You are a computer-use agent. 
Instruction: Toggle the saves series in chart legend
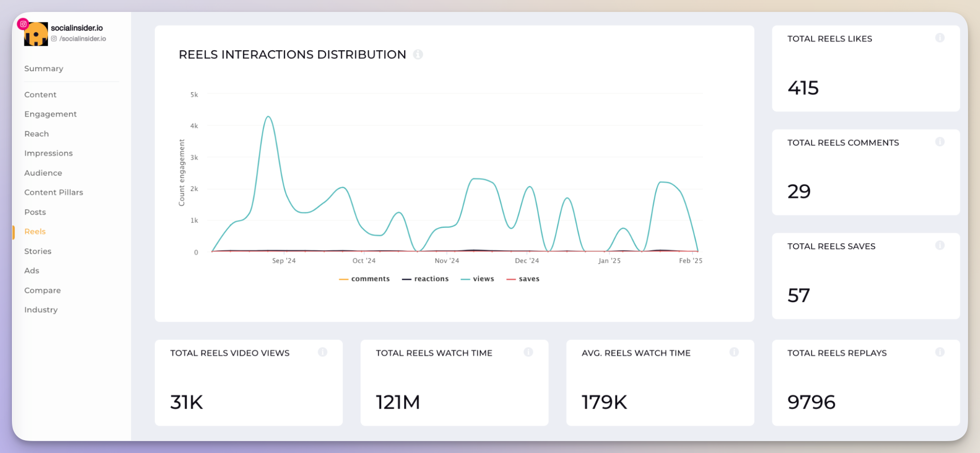click(x=523, y=279)
